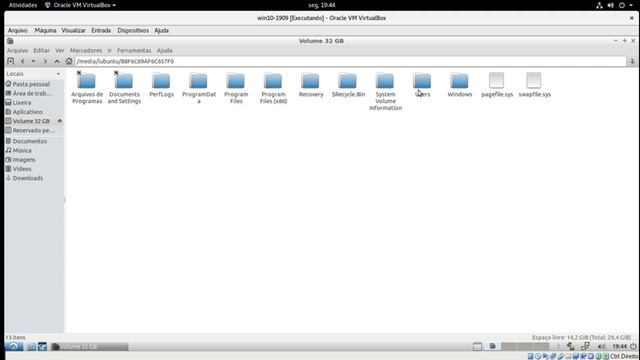This screenshot has width=640, height=360.
Task: Select Área de trabalho in the sidebar
Action: (x=32, y=93)
